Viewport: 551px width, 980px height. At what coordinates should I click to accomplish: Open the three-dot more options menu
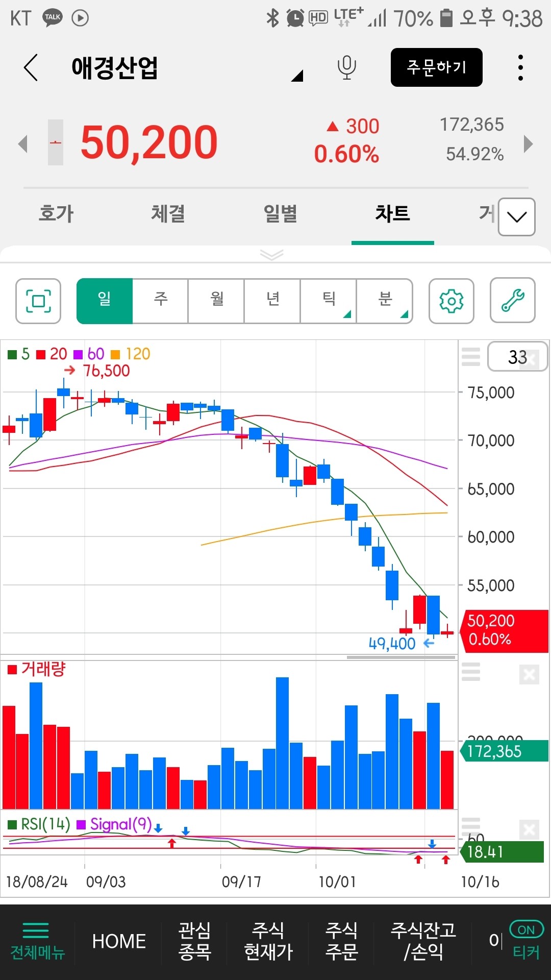pos(520,67)
